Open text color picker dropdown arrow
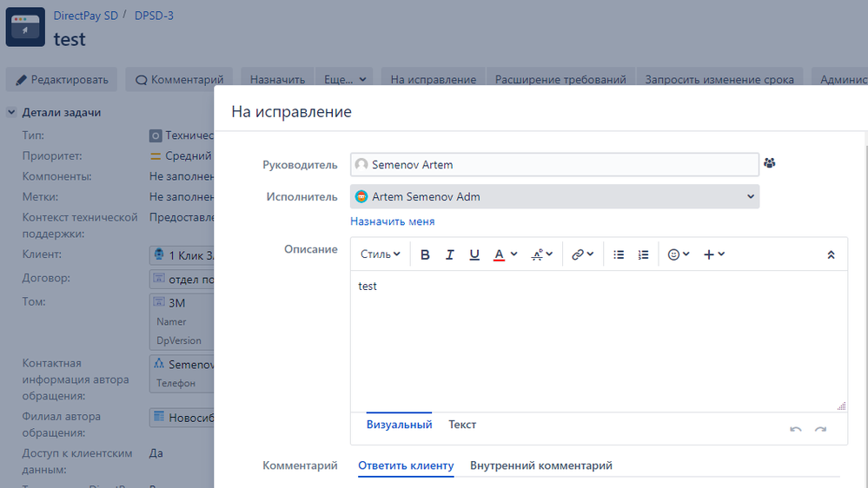Viewport: 868px width, 488px height. click(x=514, y=254)
